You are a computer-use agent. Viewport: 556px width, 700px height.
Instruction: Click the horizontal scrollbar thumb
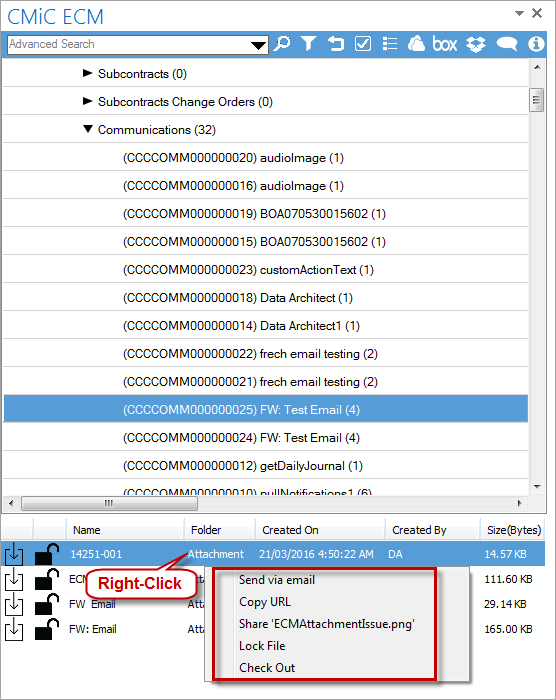tap(109, 503)
